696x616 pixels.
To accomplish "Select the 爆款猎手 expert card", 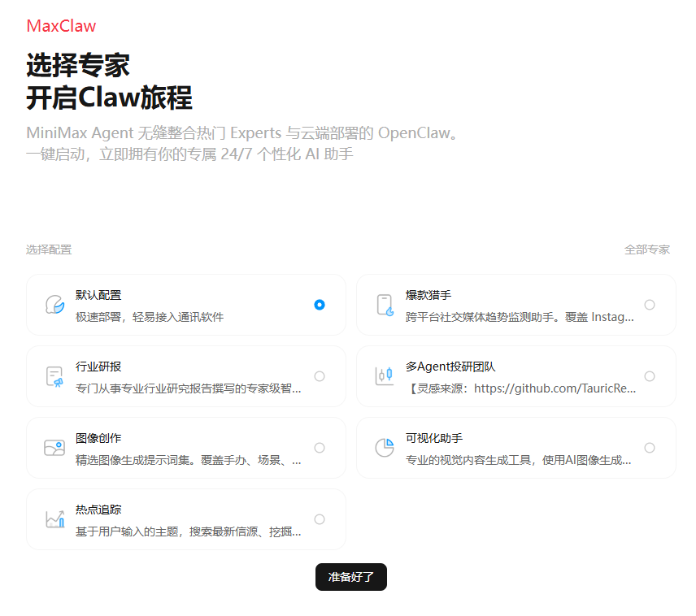I will coord(515,305).
